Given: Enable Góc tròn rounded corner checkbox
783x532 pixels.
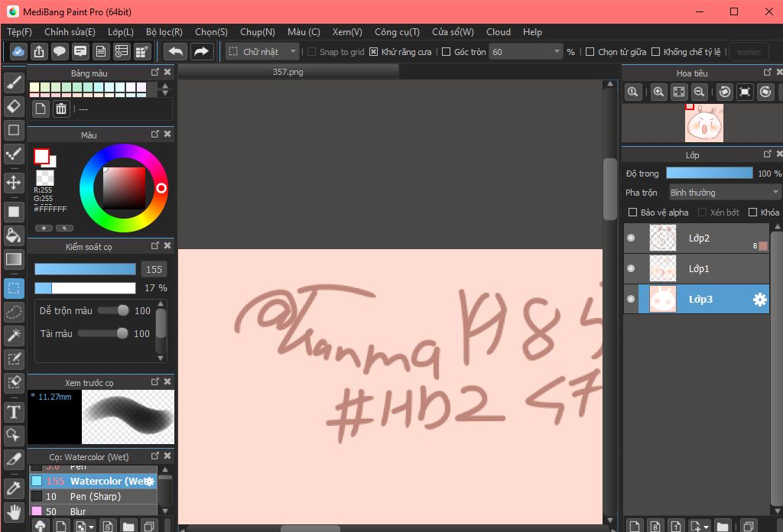Looking at the screenshot, I should tap(447, 52).
